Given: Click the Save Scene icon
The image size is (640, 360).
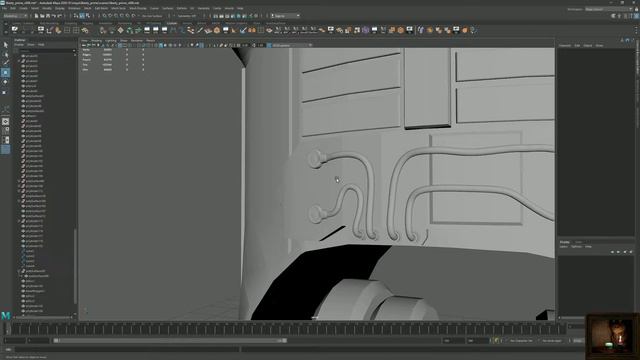Looking at the screenshot, I should 48,16.
